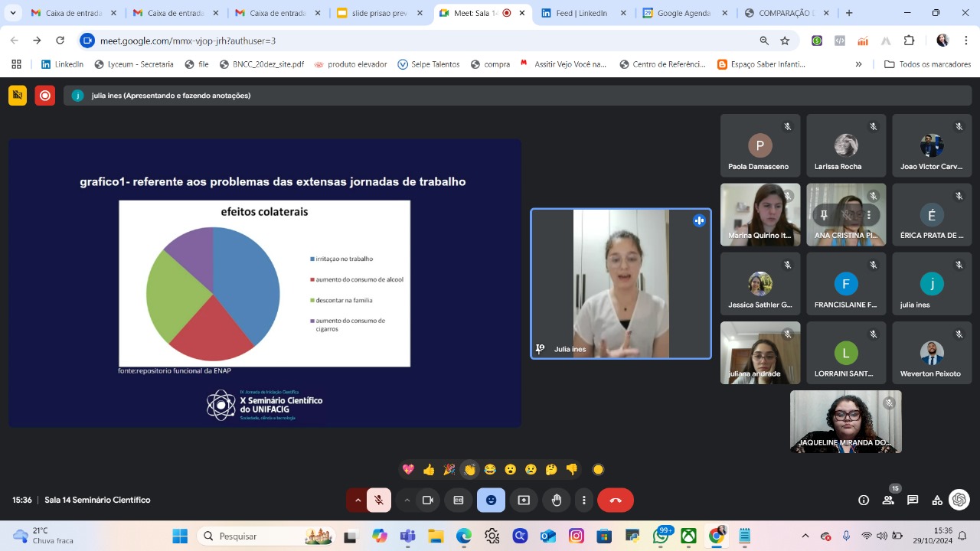Expand audio settings arrow beside microphone
Screen dimensions: 980x551
coord(358,500)
